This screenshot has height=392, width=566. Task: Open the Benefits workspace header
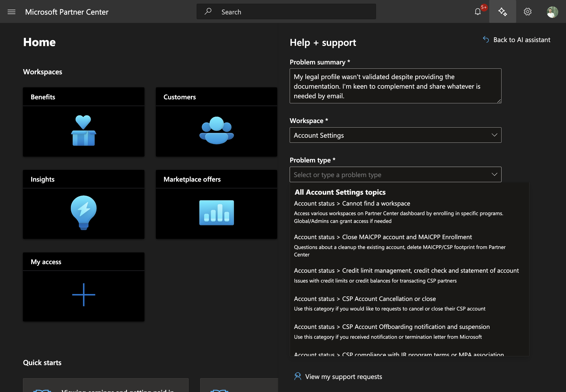click(83, 97)
